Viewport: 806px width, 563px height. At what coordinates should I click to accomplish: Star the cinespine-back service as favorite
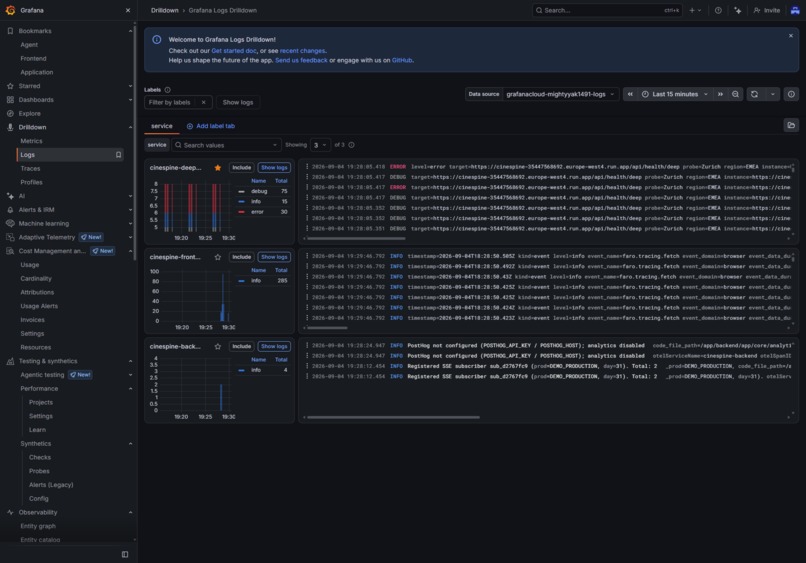pos(217,347)
